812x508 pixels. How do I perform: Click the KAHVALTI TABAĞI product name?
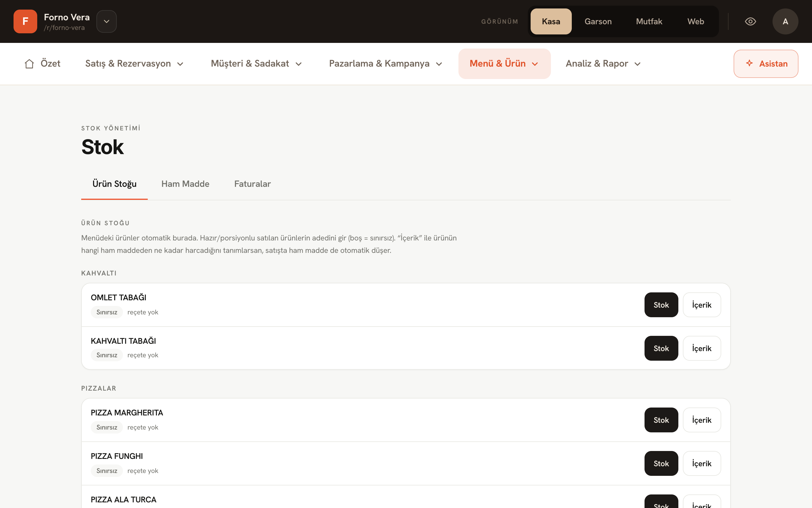[123, 341]
